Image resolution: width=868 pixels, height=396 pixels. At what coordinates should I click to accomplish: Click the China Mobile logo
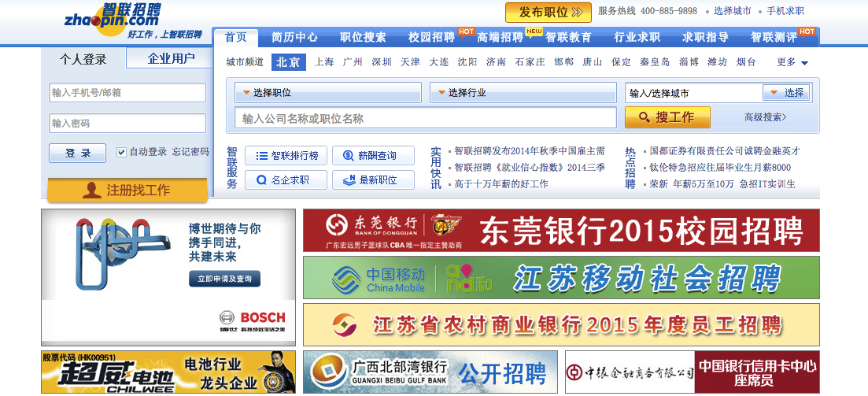click(379, 279)
